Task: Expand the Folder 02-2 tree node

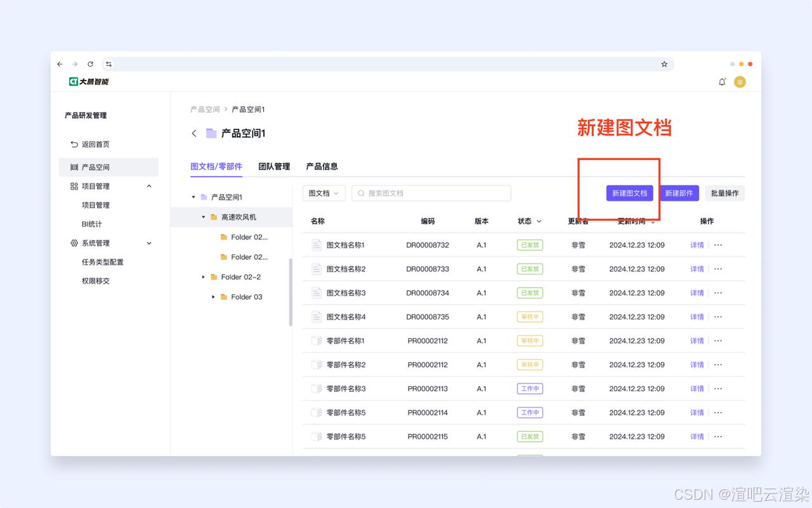Action: click(x=204, y=277)
